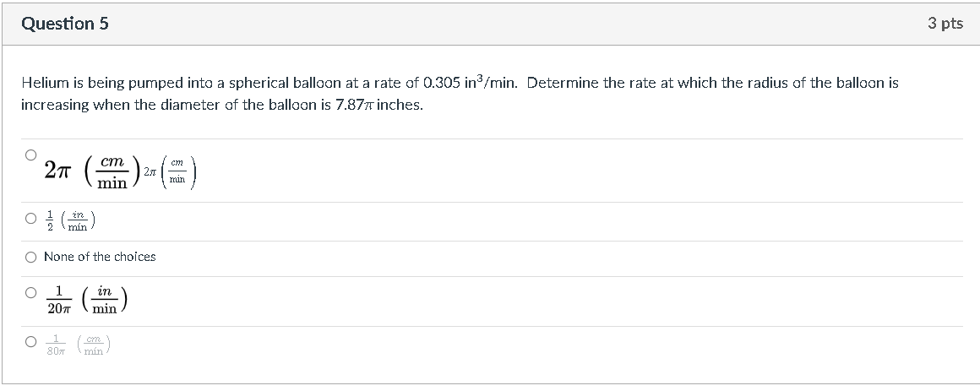
Task: Click the 3 pts score label
Action: point(945,24)
